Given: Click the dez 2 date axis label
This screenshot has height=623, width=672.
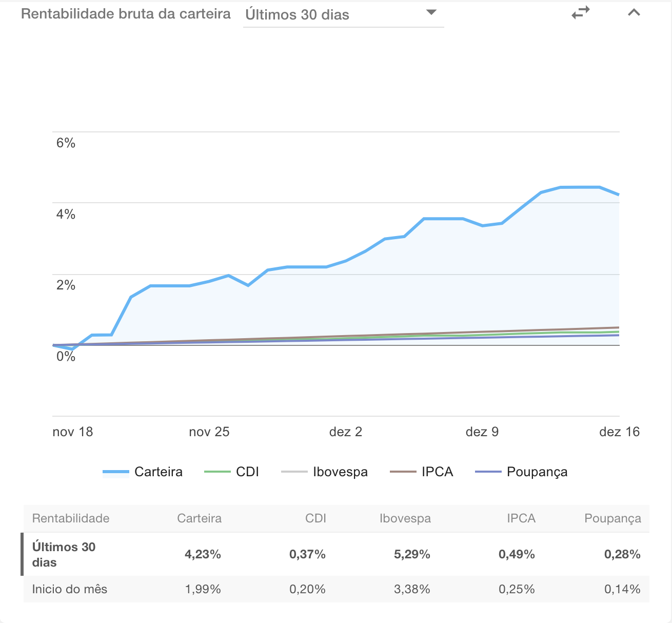Looking at the screenshot, I should point(345,432).
